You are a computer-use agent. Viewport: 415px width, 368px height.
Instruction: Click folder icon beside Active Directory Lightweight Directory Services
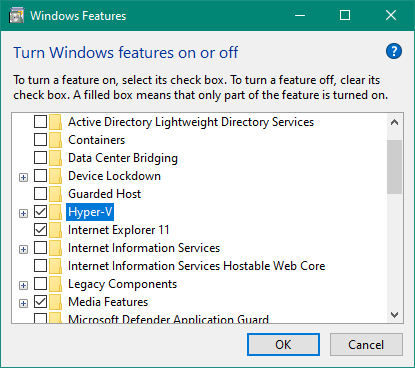pyautogui.click(x=55, y=122)
